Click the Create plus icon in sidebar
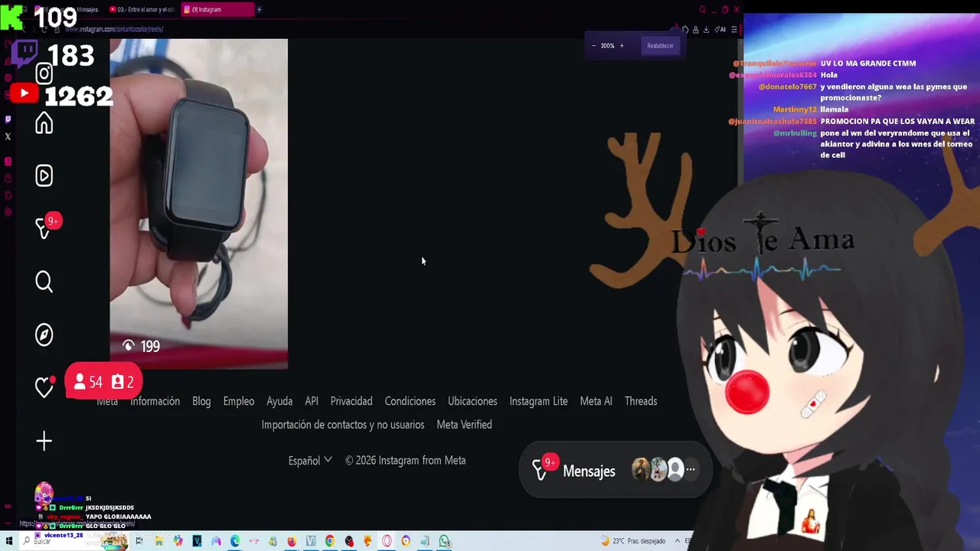 coord(44,441)
